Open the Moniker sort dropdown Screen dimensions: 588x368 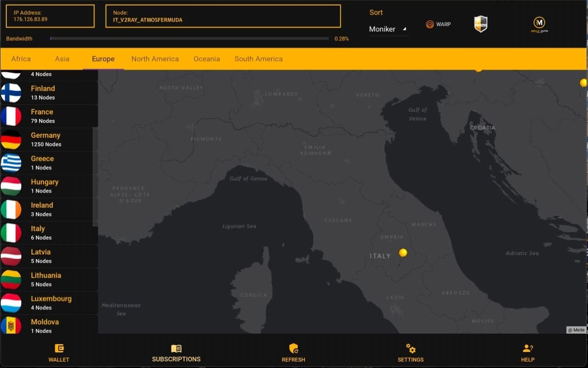pos(388,29)
